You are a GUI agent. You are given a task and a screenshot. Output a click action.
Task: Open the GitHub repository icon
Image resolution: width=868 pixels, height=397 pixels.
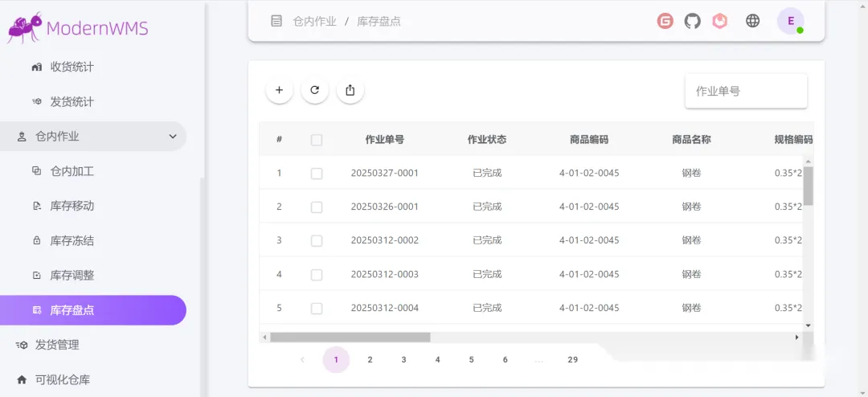[693, 21]
